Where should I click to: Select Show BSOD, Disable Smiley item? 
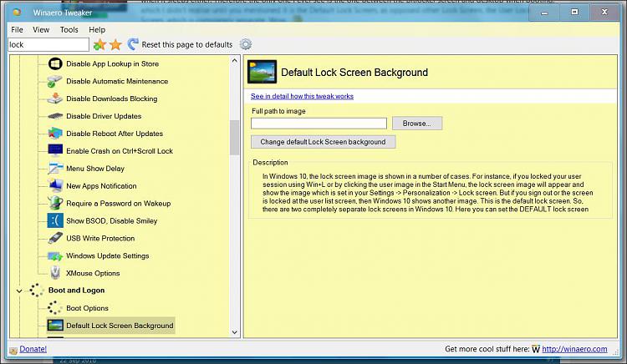112,220
